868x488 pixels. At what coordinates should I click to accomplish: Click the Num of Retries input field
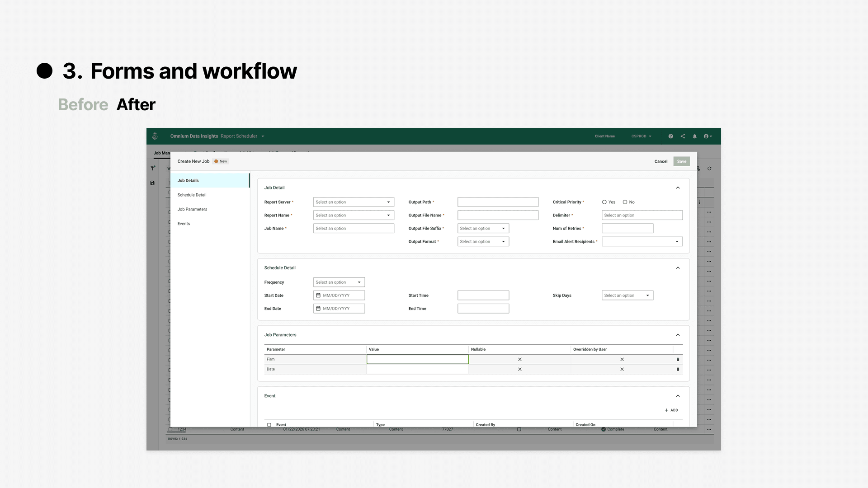click(x=627, y=229)
